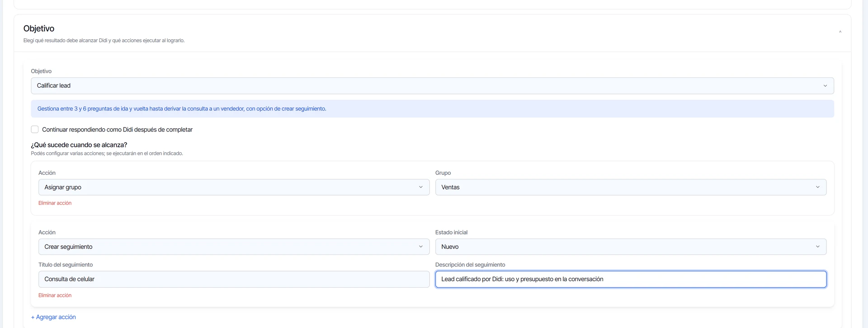Screen dimensions: 868x328
Task: Click the Objetivo section heading
Action: click(39, 28)
